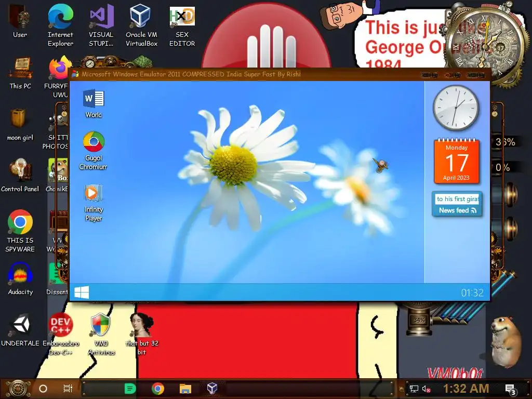Image resolution: width=532 pixels, height=399 pixels.
Task: Open Chrome from the taskbar
Action: (158, 389)
